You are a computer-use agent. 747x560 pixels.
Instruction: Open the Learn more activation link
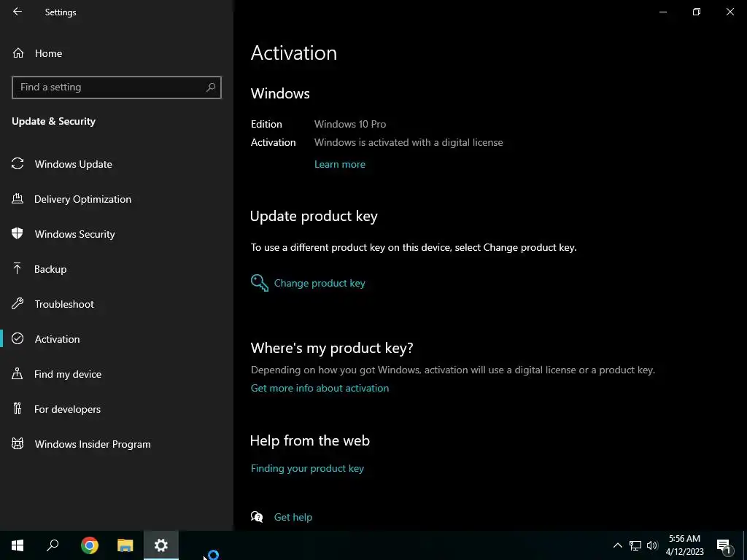pos(340,164)
